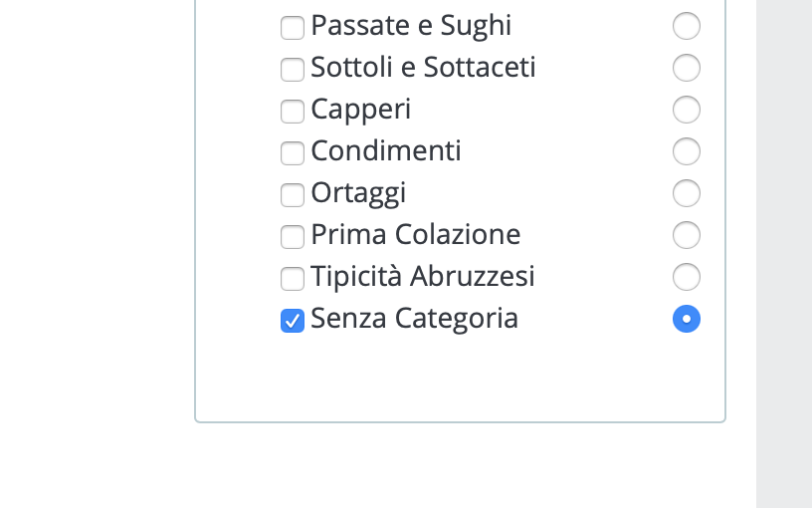
Task: Enable the Tipicità Abruzzesi checkbox
Action: point(292,279)
